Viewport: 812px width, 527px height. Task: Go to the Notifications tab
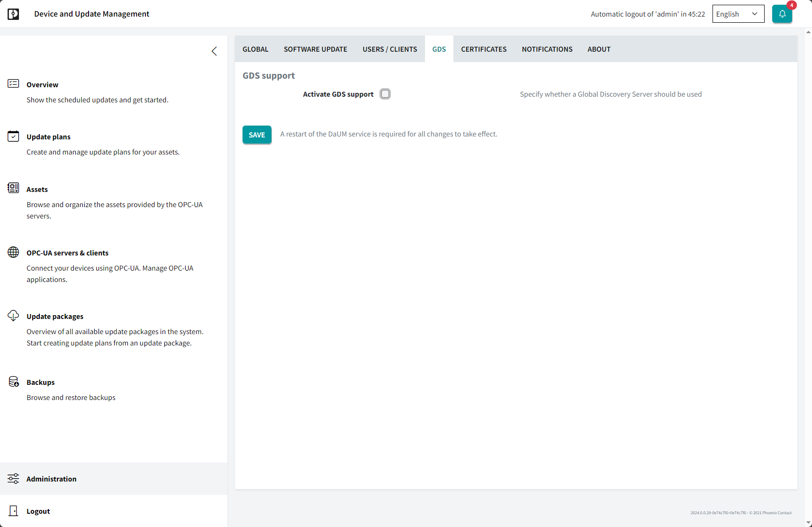pos(547,49)
